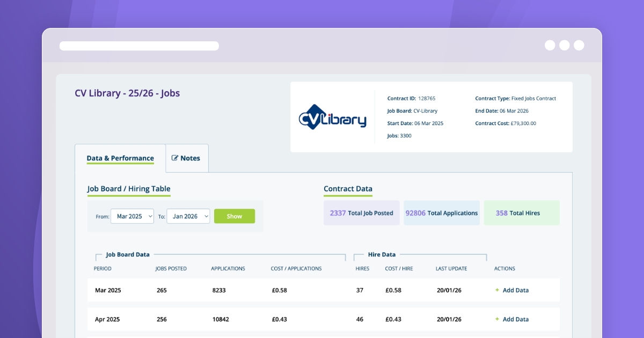644x338 pixels.
Task: Click the HIRES column header
Action: (362, 269)
